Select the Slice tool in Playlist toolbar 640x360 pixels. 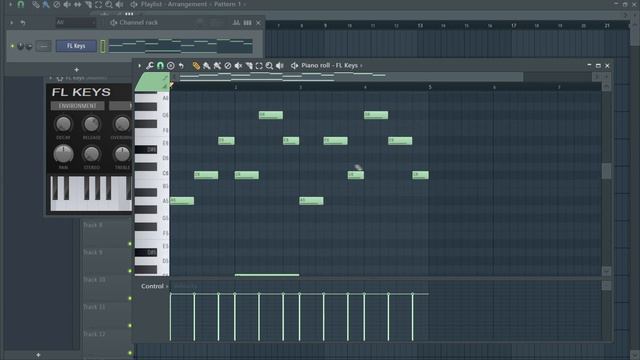pyautogui.click(x=88, y=4)
